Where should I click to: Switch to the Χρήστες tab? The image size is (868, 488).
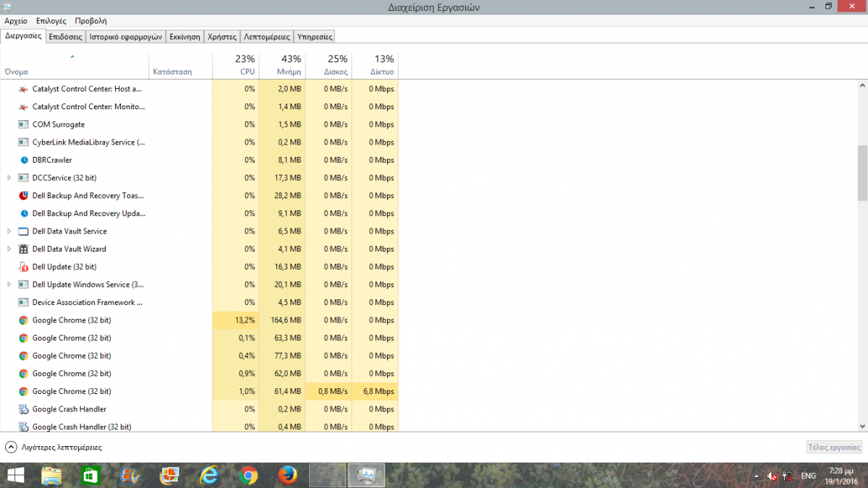222,36
